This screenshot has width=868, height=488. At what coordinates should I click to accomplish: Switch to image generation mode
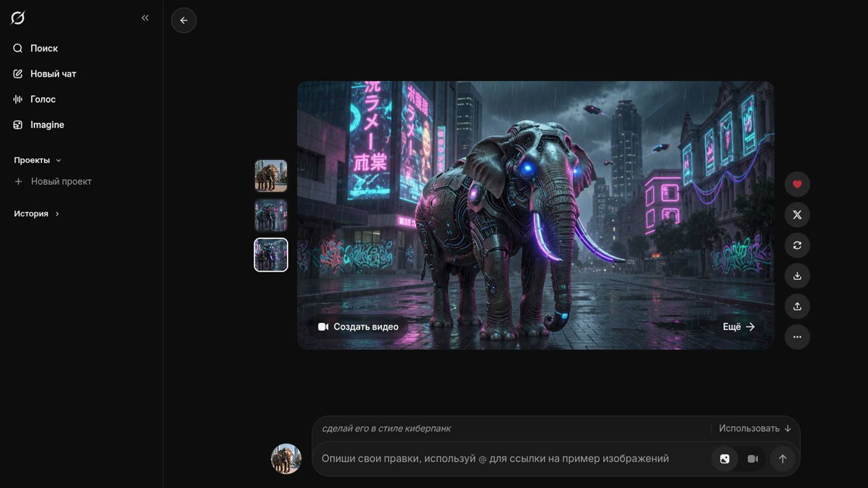[x=724, y=459]
